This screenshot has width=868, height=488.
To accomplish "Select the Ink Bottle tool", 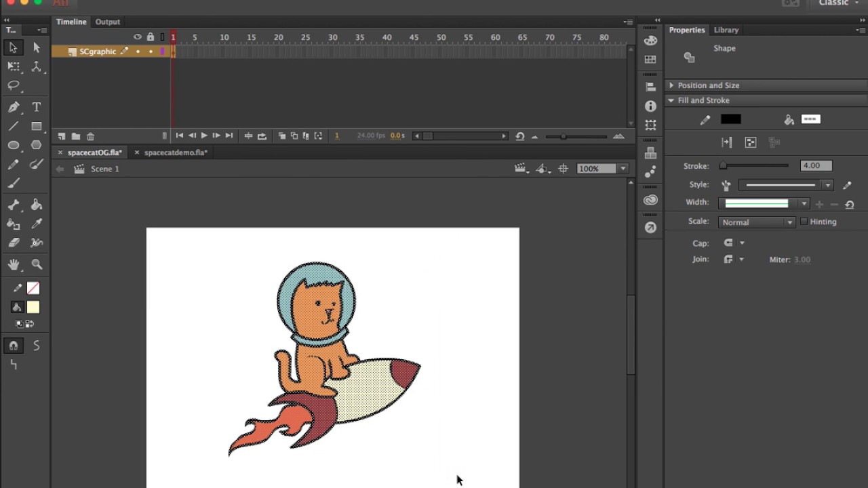I will click(x=13, y=224).
